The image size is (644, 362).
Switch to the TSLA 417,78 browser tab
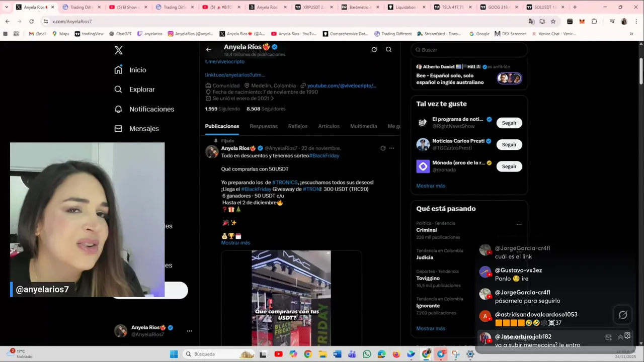click(452, 7)
